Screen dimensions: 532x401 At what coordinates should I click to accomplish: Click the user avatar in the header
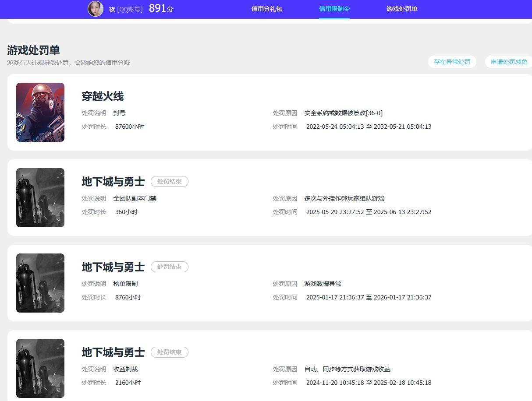coord(96,9)
